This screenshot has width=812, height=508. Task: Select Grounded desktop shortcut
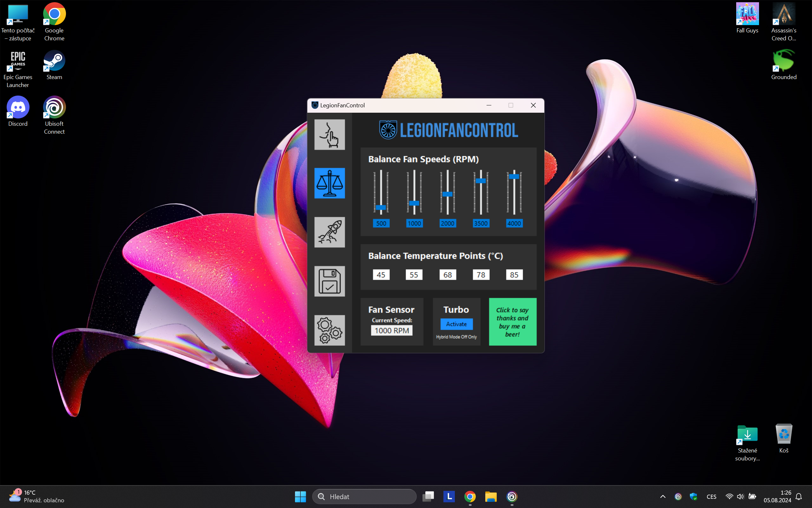(783, 65)
